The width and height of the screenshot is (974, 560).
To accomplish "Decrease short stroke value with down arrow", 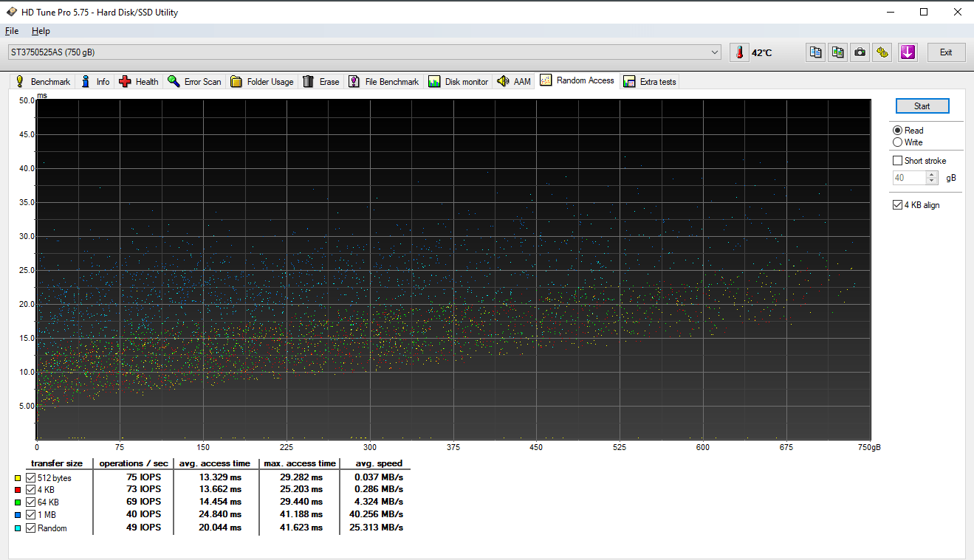I will [932, 182].
